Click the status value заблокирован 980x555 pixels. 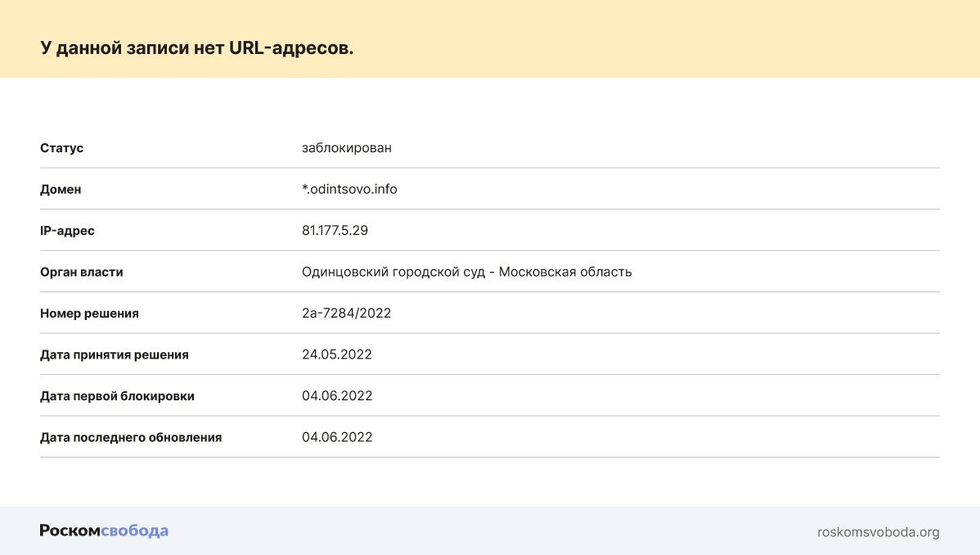(x=346, y=148)
